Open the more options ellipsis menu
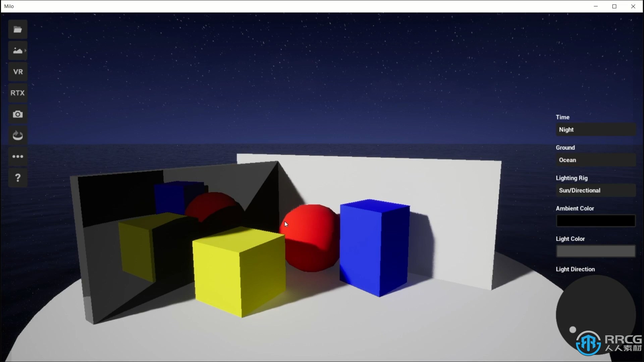644x362 pixels. pos(18,157)
